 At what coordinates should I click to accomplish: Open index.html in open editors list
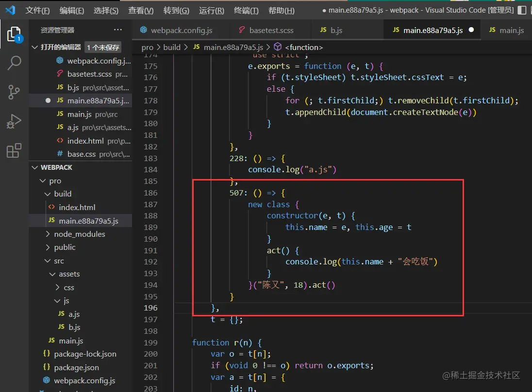coord(81,141)
